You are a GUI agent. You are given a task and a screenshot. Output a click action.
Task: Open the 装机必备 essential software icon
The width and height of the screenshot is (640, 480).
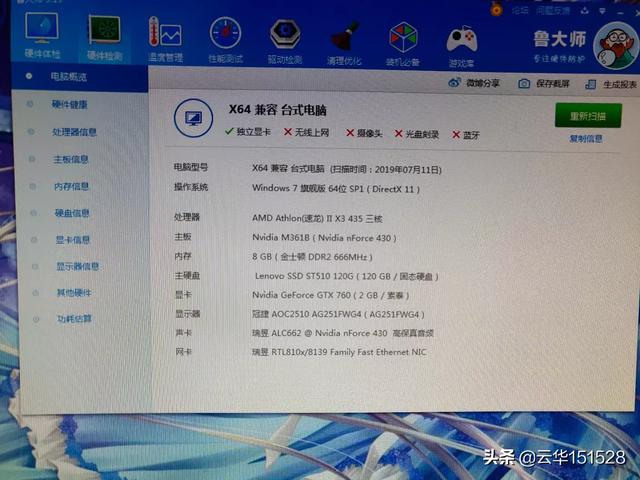click(x=404, y=42)
